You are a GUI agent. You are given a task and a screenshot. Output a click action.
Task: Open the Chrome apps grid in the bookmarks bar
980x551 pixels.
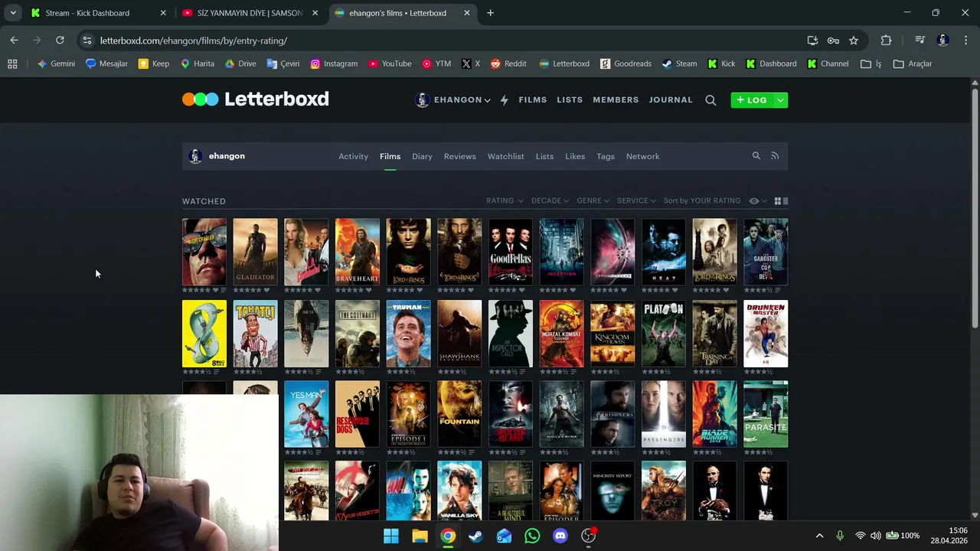coord(12,64)
